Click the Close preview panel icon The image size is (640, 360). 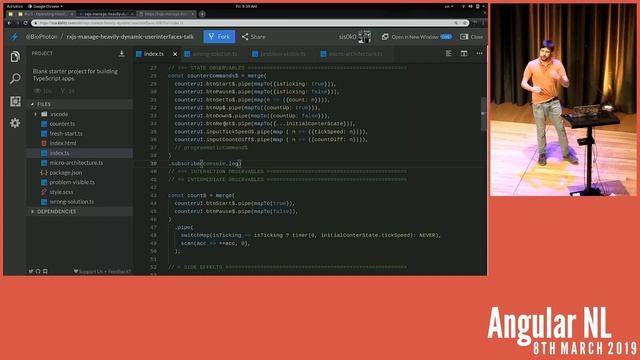[464, 37]
